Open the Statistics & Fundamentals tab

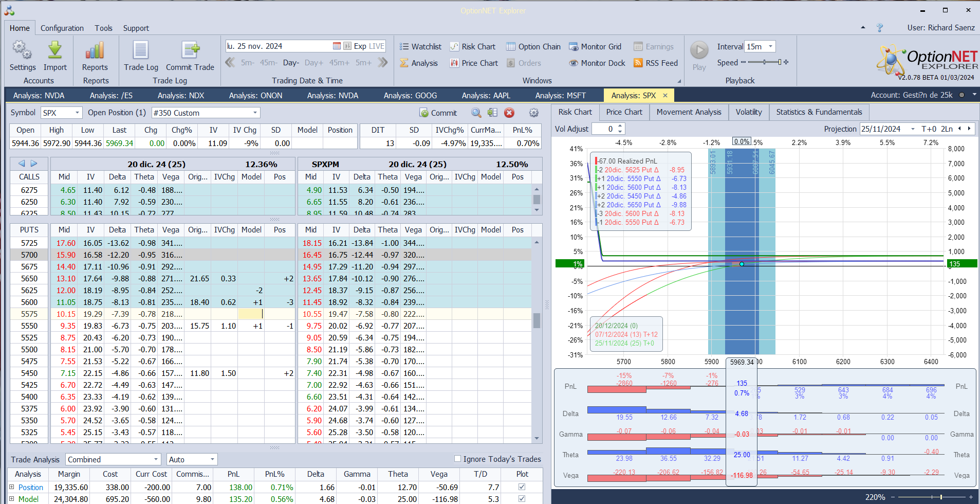pyautogui.click(x=819, y=112)
